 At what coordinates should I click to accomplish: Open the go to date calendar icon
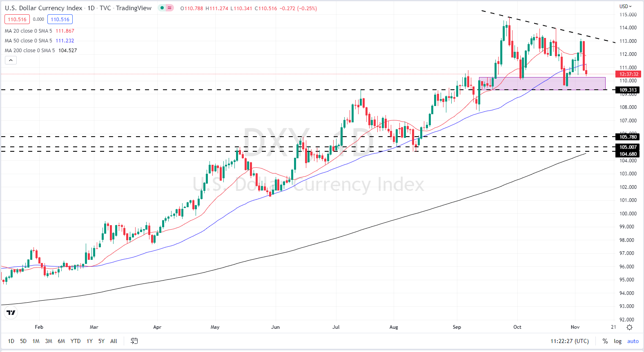pos(134,341)
